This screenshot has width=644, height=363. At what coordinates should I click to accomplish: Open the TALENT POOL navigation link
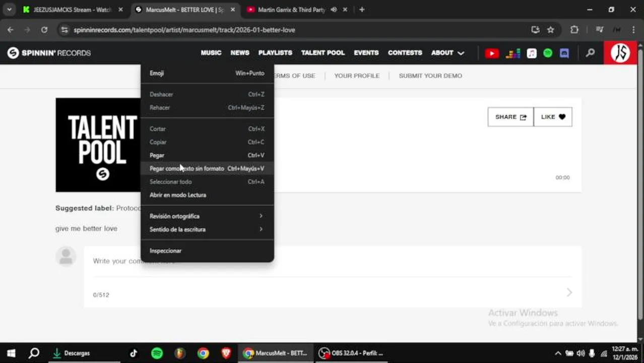coord(323,53)
